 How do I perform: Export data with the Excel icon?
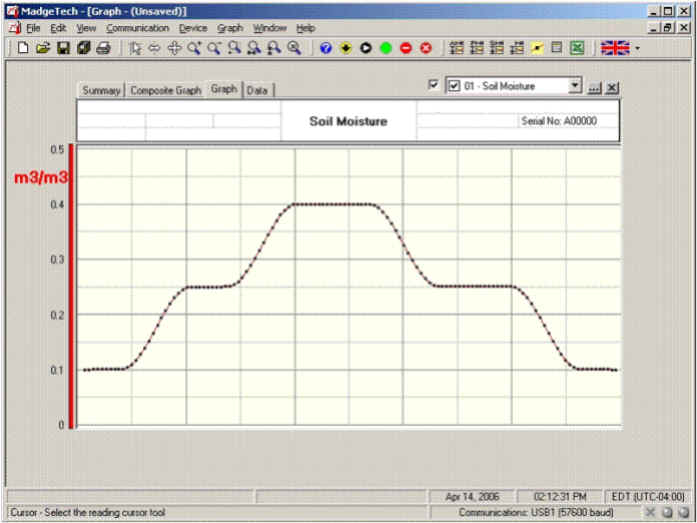coord(577,48)
